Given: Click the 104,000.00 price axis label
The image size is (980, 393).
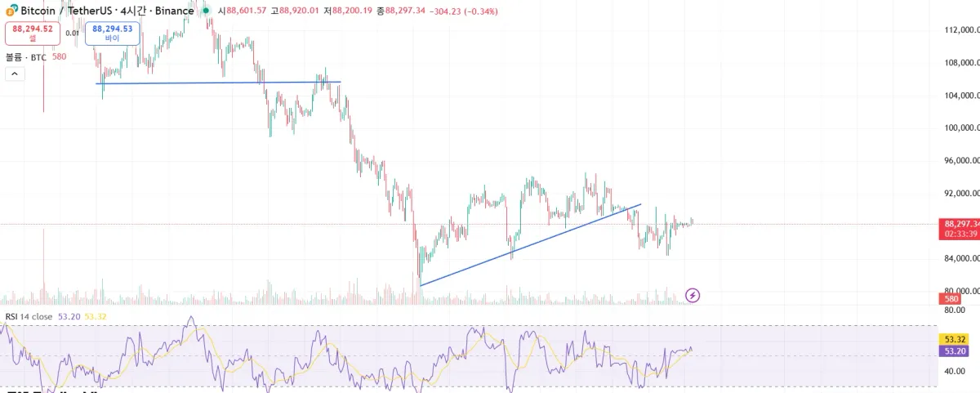Looking at the screenshot, I should (961, 96).
